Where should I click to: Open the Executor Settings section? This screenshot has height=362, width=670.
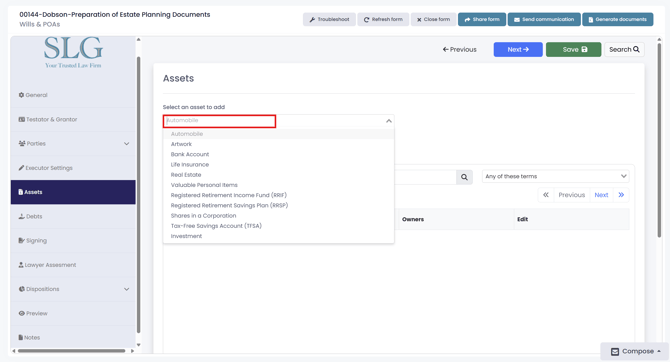73,168
